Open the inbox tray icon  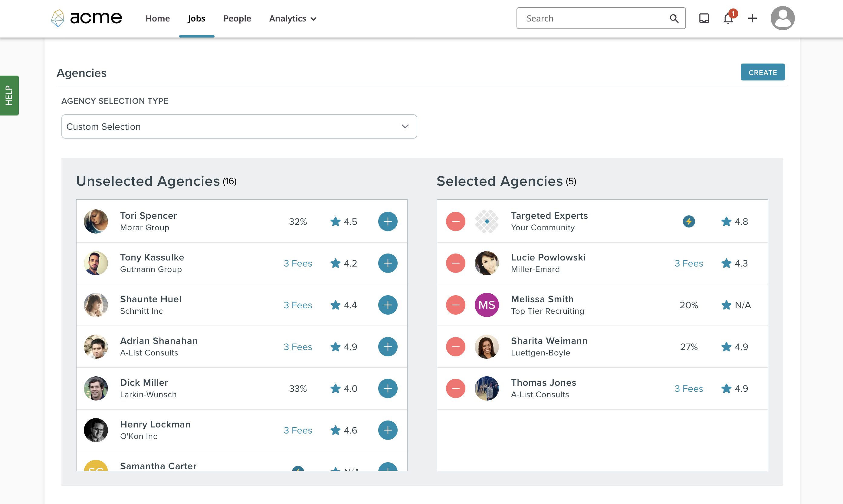(704, 18)
